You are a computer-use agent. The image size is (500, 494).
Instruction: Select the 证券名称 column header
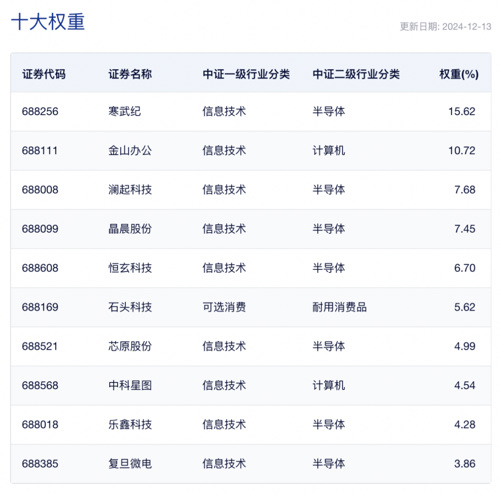tap(130, 74)
